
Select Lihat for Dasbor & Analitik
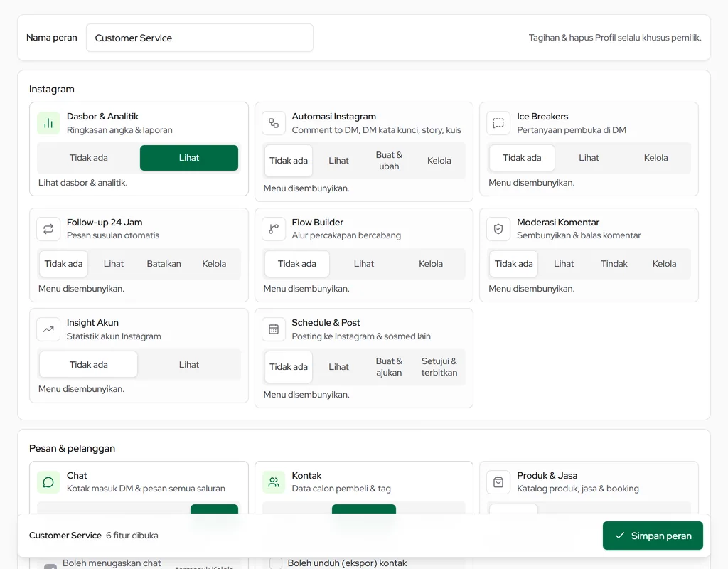[189, 158]
